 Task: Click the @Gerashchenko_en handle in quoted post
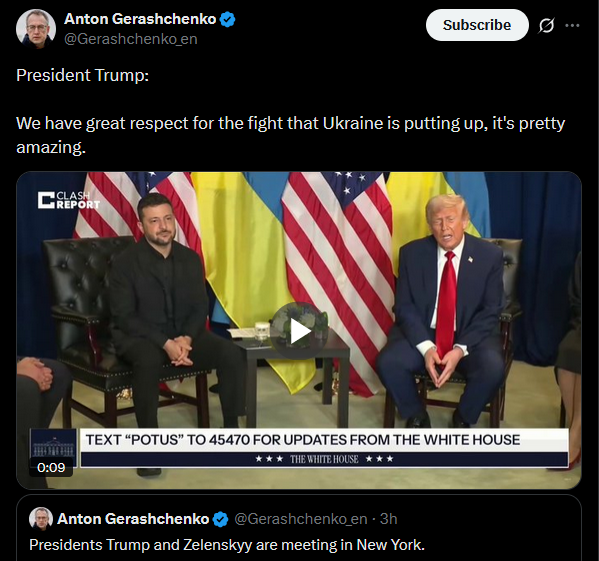tap(300, 519)
